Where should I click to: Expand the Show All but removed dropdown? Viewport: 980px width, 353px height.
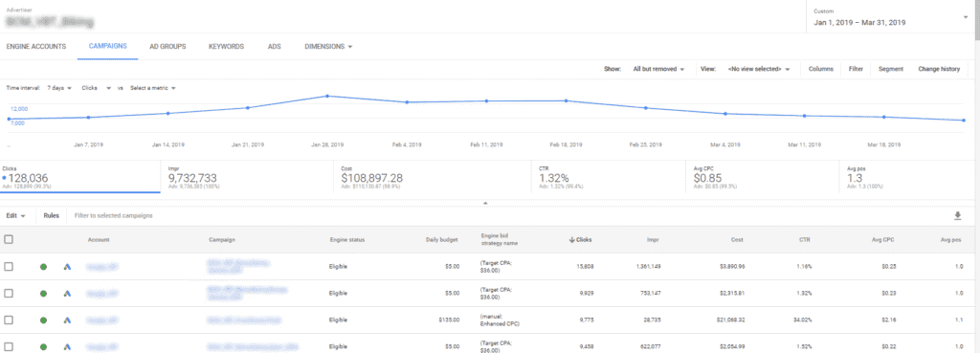[658, 69]
